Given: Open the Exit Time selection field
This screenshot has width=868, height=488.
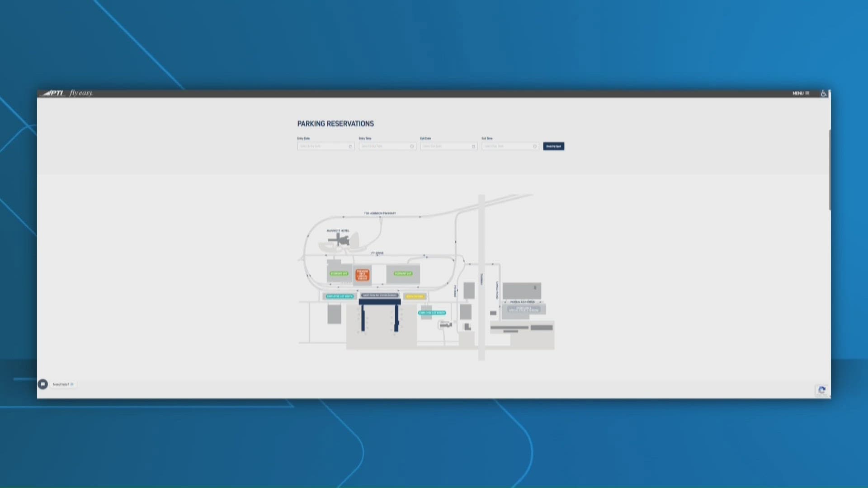Looking at the screenshot, I should [x=506, y=146].
